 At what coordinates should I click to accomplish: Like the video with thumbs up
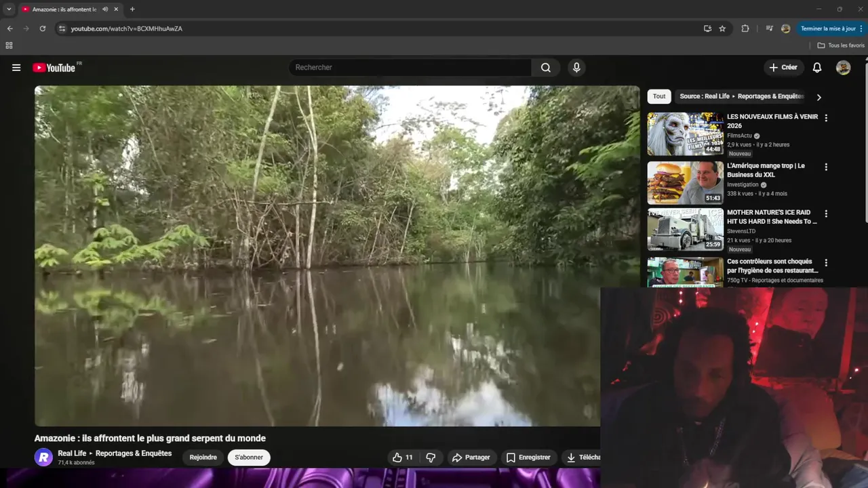[x=403, y=457]
